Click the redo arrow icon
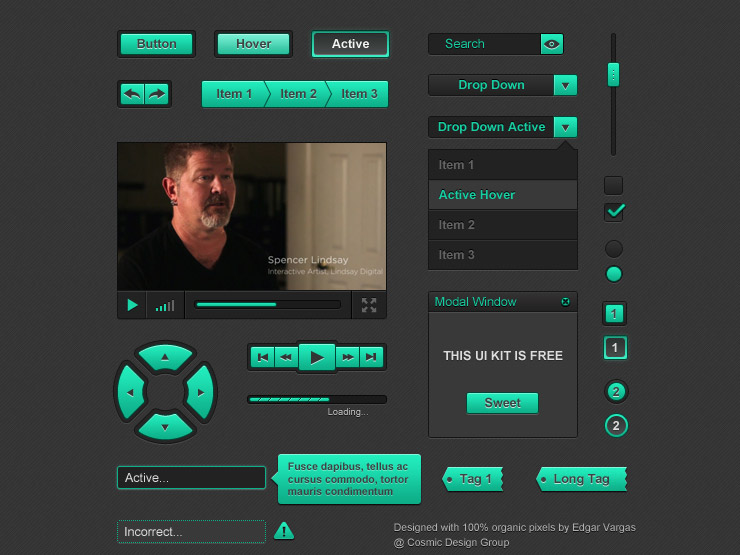 tap(157, 94)
